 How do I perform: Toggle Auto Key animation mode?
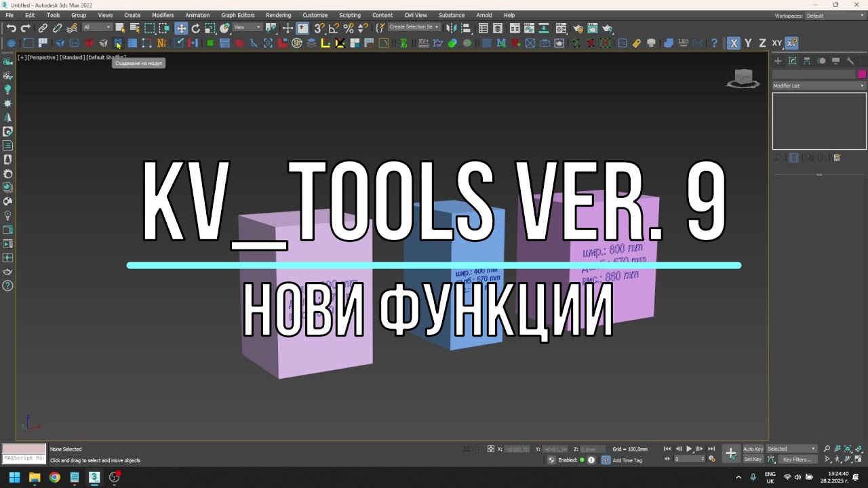pos(753,449)
